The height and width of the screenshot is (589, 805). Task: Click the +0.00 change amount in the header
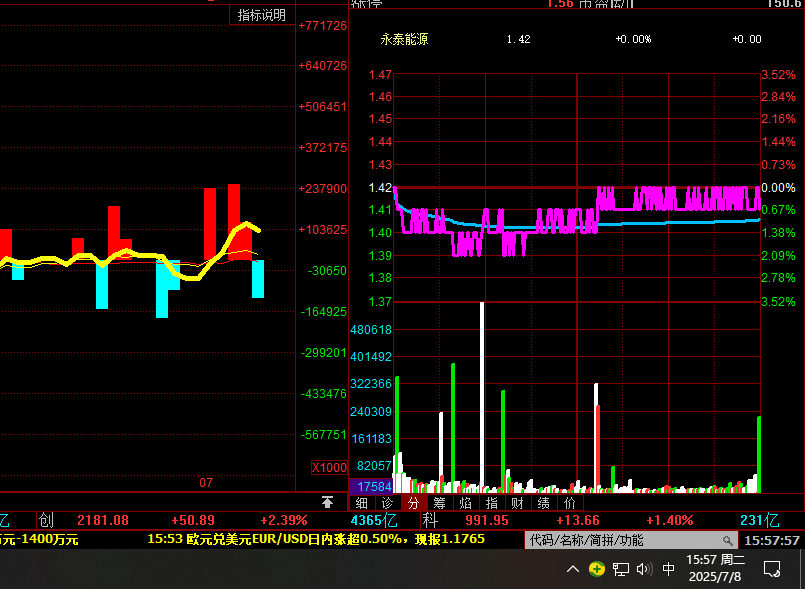click(x=747, y=40)
